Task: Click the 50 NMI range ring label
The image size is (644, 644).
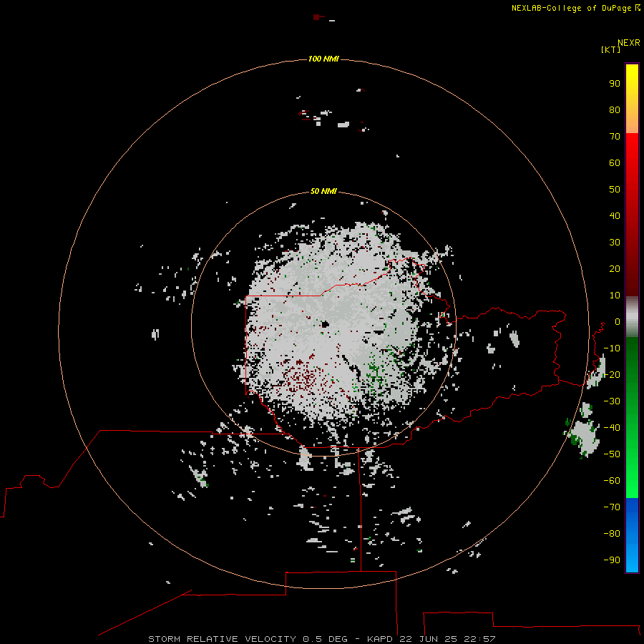Action: [x=323, y=191]
